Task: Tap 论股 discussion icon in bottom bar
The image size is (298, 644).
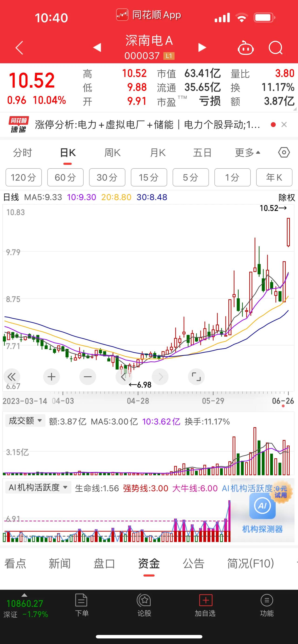Action: (144, 605)
